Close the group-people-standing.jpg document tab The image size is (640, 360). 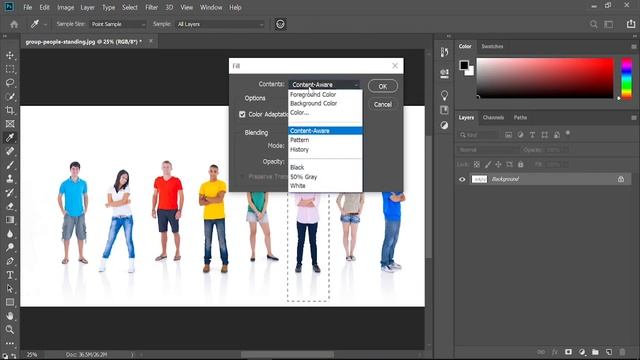151,41
